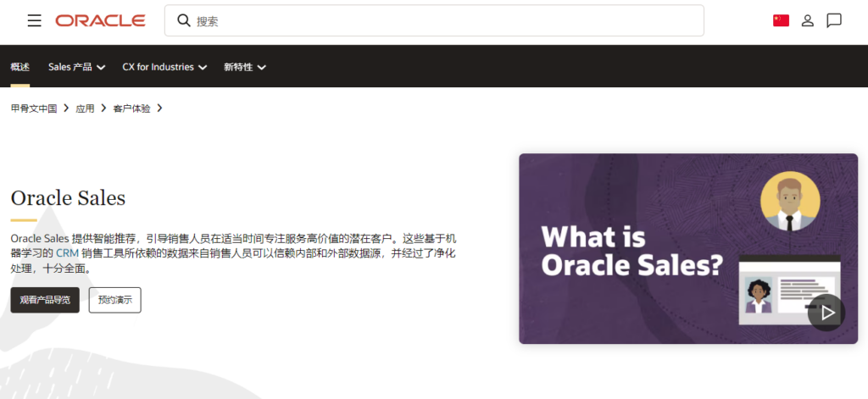The height and width of the screenshot is (399, 868).
Task: Click the 预约演示 button
Action: [115, 300]
